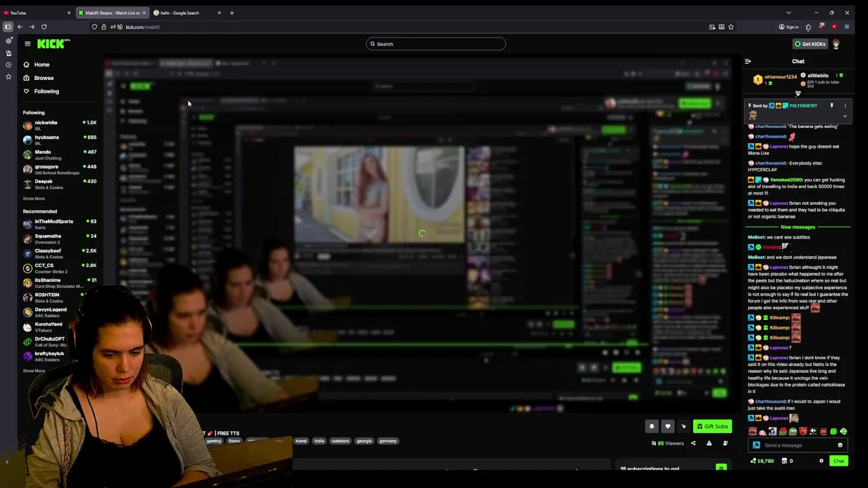Expand pinned message chevron
Image resolution: width=868 pixels, height=488 pixels.
click(845, 116)
